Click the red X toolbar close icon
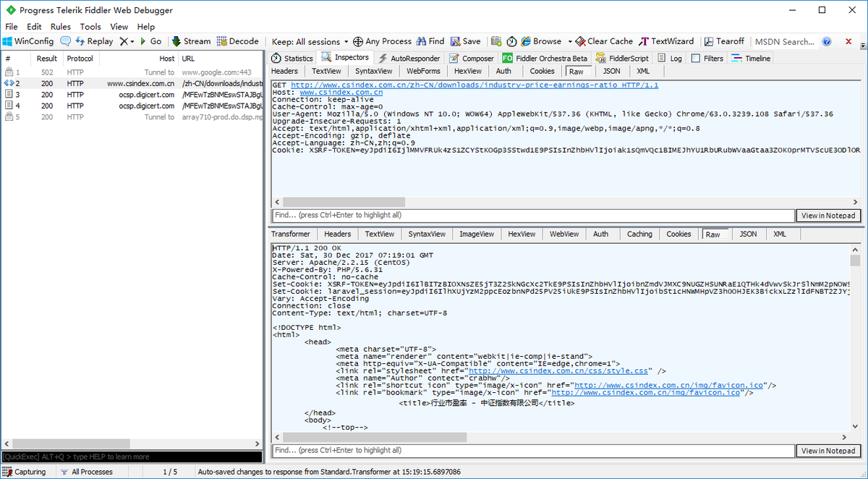 tap(847, 41)
